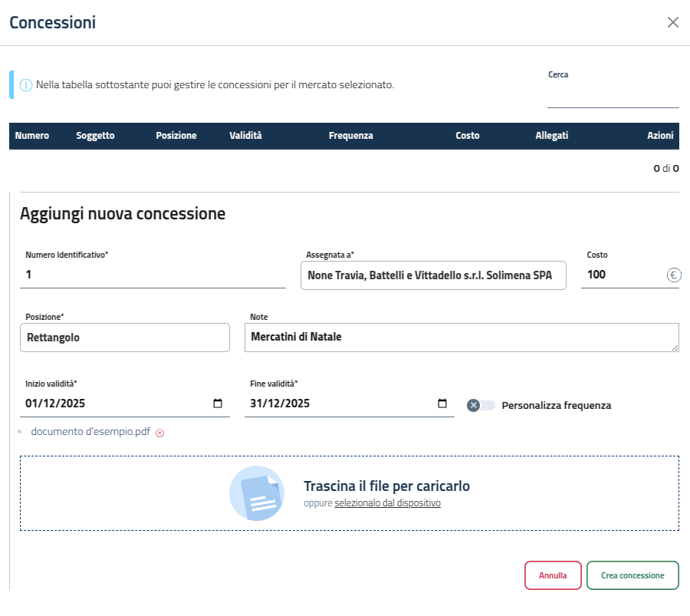Open the Assegnata a dropdown

click(433, 275)
